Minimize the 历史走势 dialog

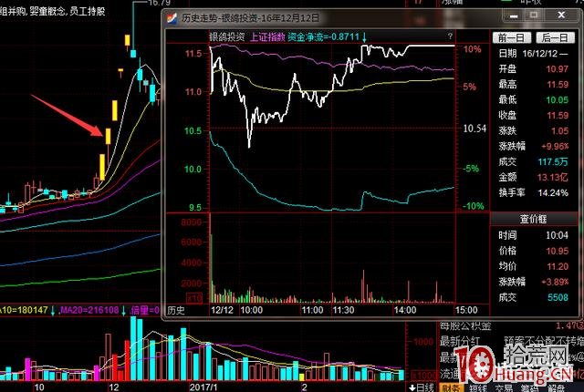coord(514,15)
